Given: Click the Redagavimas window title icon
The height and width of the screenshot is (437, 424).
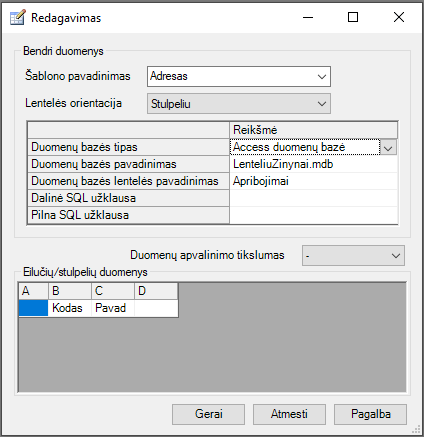Looking at the screenshot, I should [17, 18].
